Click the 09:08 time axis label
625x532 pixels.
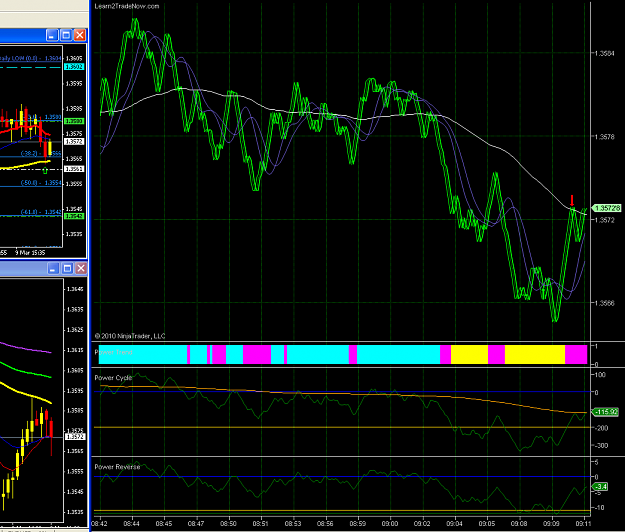519,524
